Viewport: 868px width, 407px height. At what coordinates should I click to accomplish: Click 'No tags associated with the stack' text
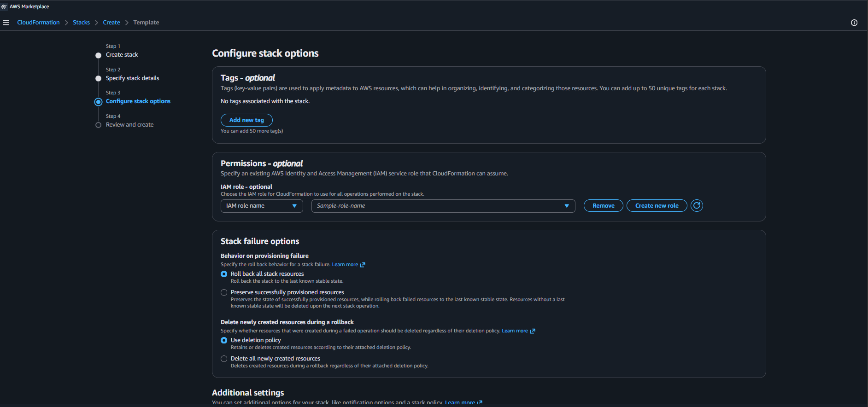pyautogui.click(x=265, y=101)
